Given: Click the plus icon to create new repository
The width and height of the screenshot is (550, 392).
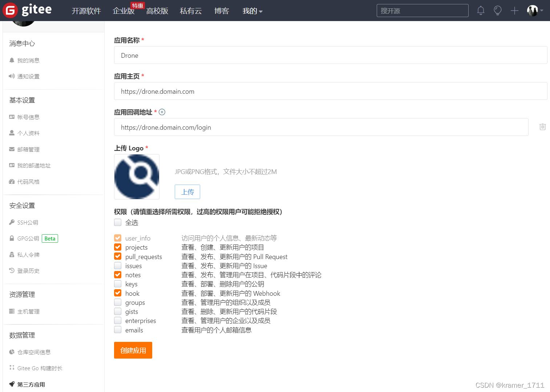Looking at the screenshot, I should tap(514, 11).
